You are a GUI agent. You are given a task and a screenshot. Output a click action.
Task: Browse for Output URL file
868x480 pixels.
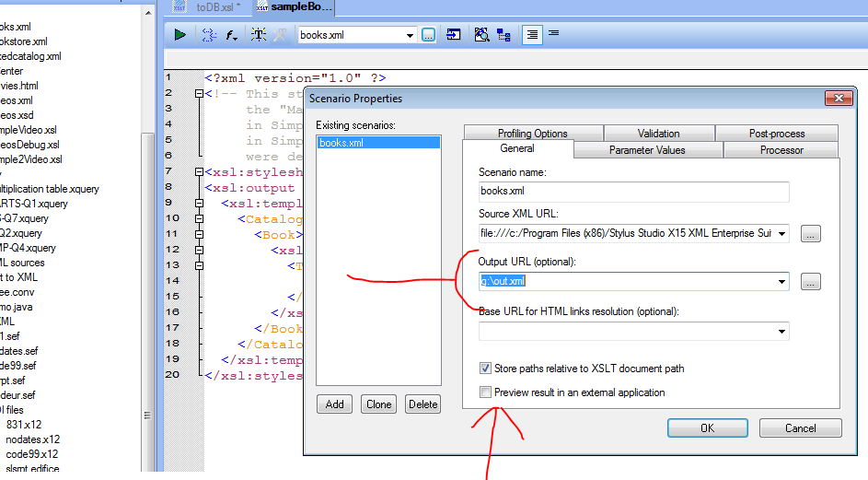[x=810, y=282]
